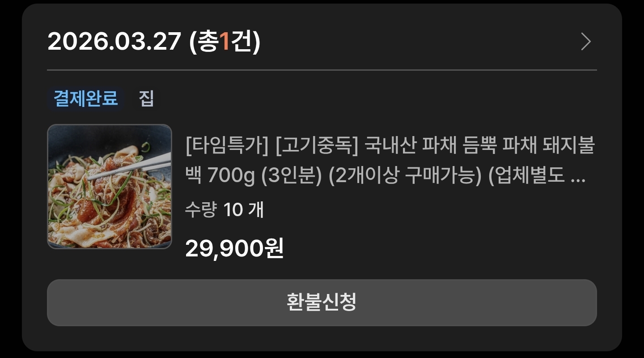Click the (2개이상 구매가능) text in title

pos(405,178)
